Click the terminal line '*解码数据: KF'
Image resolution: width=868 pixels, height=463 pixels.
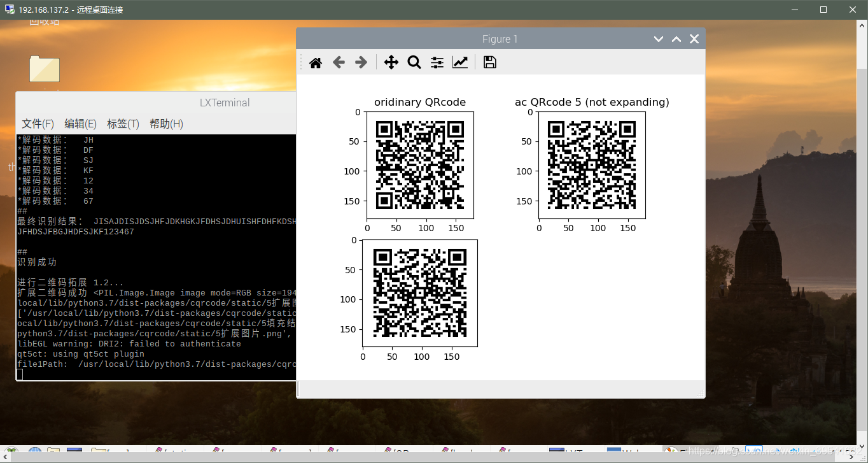pyautogui.click(x=55, y=171)
